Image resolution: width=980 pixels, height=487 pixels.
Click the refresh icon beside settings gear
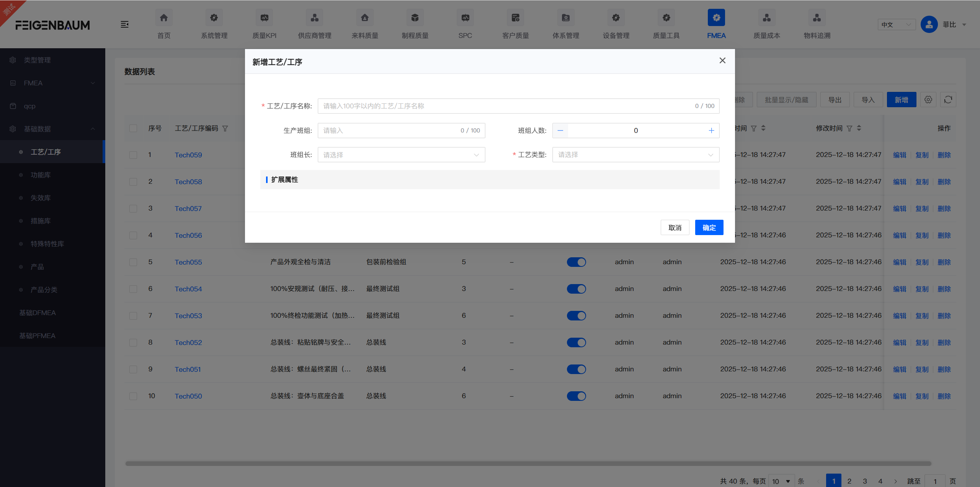coord(948,100)
